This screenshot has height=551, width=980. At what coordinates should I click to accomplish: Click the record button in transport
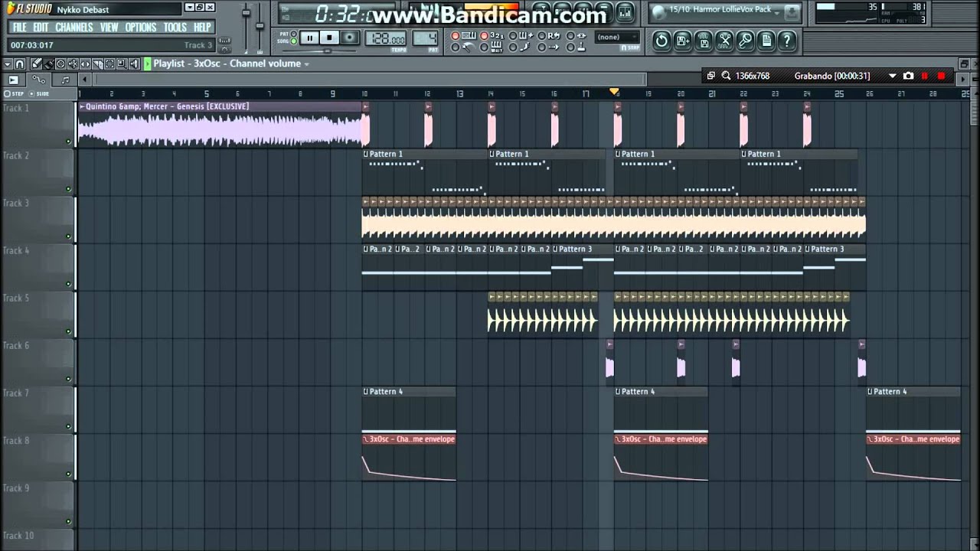pos(350,37)
